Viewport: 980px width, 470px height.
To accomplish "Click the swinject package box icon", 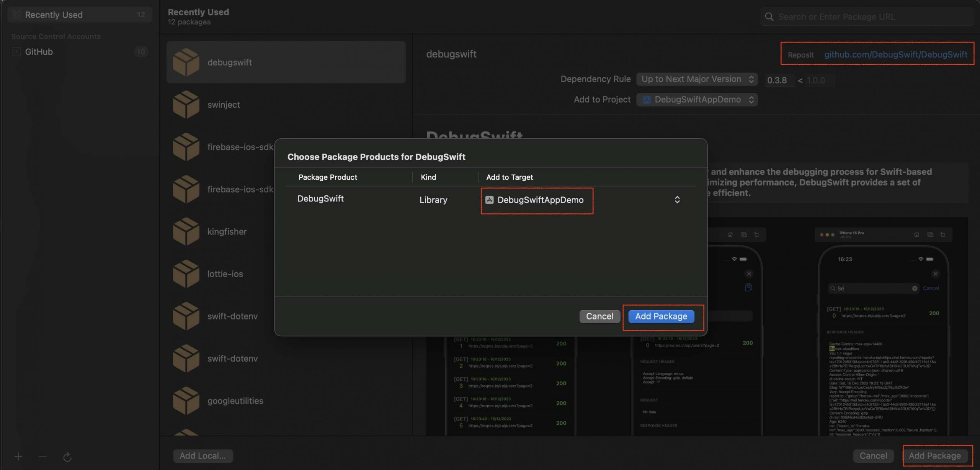I will [x=186, y=105].
